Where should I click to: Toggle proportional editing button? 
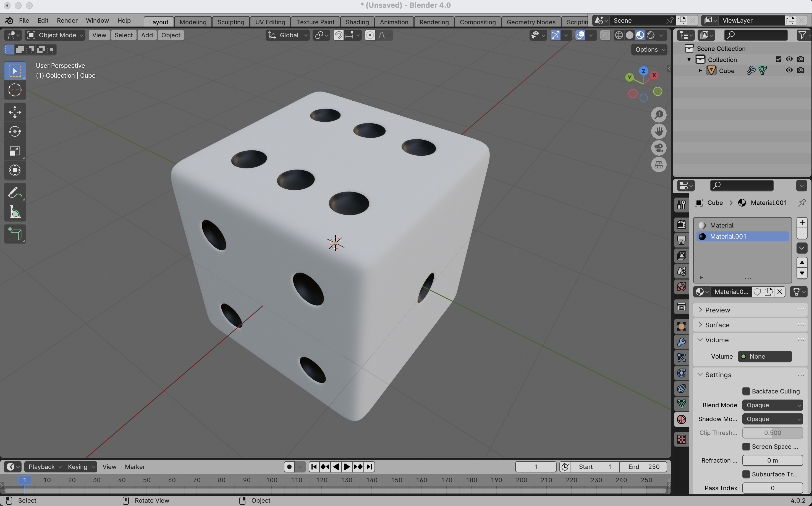tap(370, 35)
